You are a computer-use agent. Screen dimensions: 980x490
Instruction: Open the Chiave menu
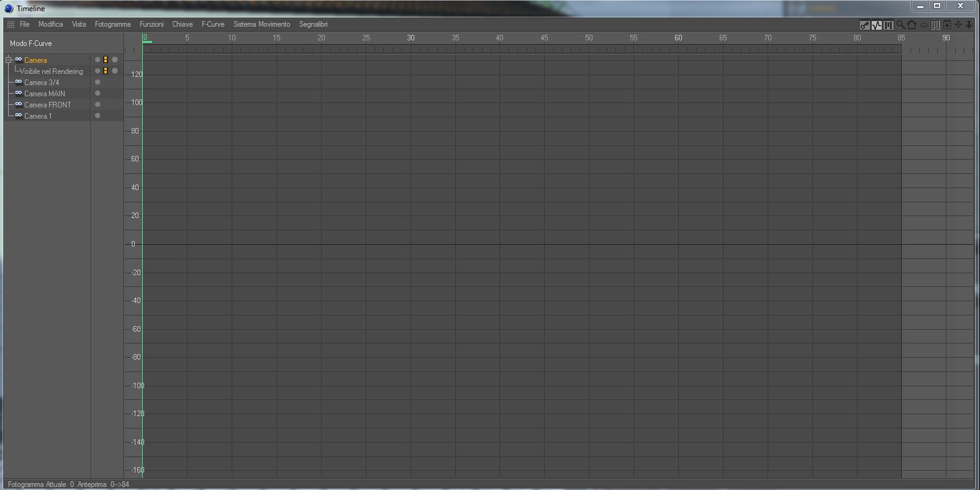point(183,24)
